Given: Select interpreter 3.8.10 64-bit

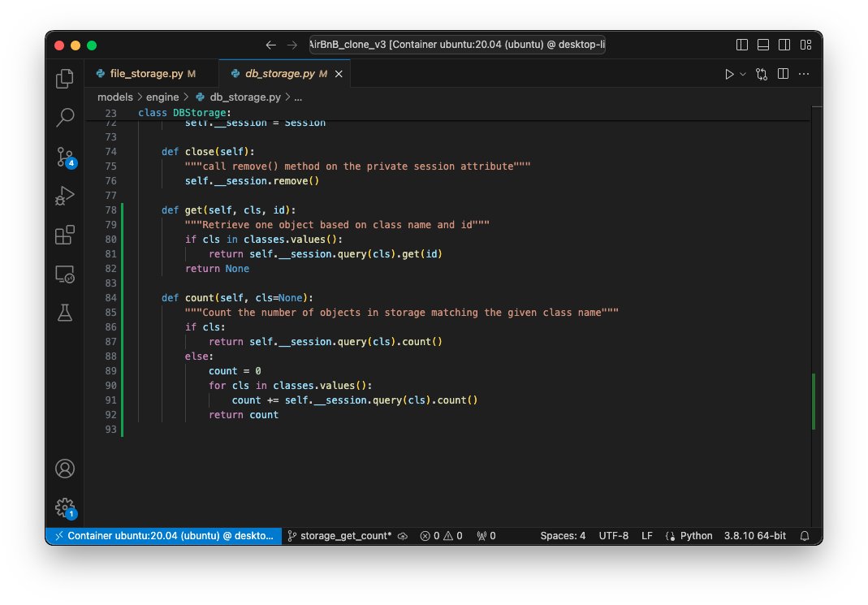Looking at the screenshot, I should [x=754, y=536].
